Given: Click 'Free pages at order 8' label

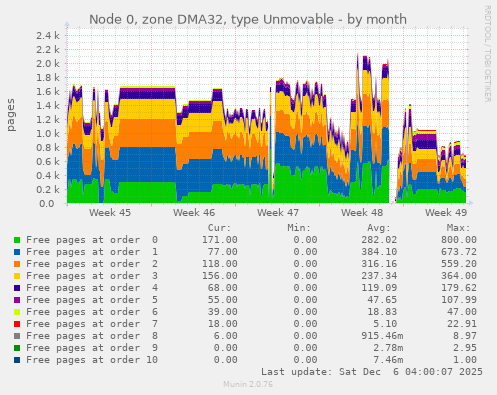Looking at the screenshot, I should pyautogui.click(x=92, y=336).
